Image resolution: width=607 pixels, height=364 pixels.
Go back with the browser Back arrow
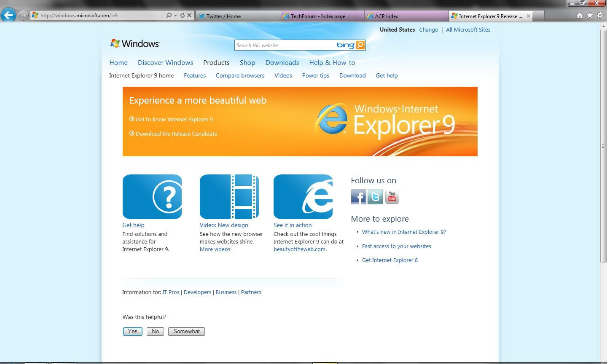[x=8, y=15]
